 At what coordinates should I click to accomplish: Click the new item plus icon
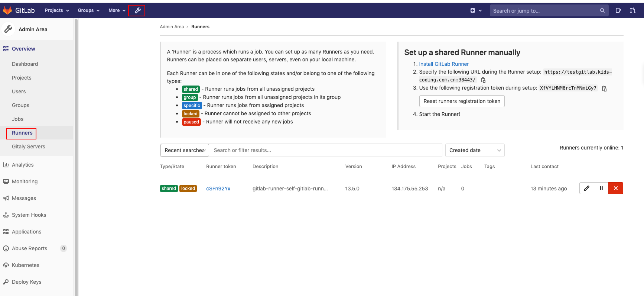click(473, 10)
